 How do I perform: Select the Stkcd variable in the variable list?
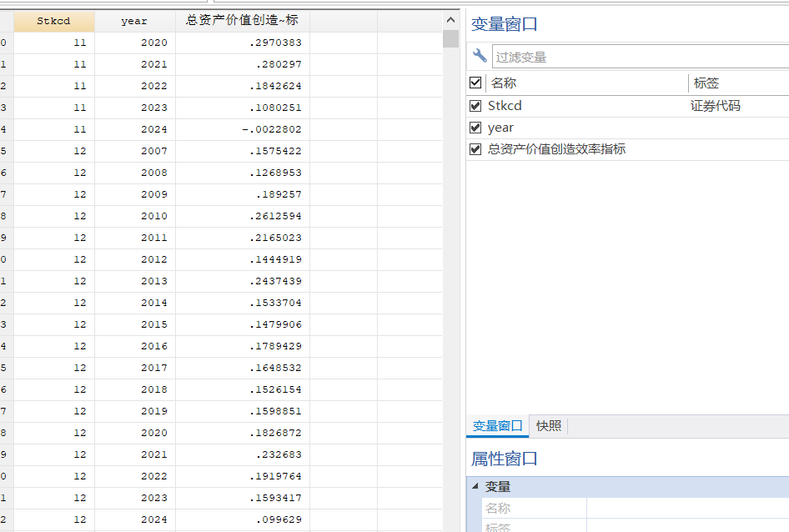pos(505,106)
